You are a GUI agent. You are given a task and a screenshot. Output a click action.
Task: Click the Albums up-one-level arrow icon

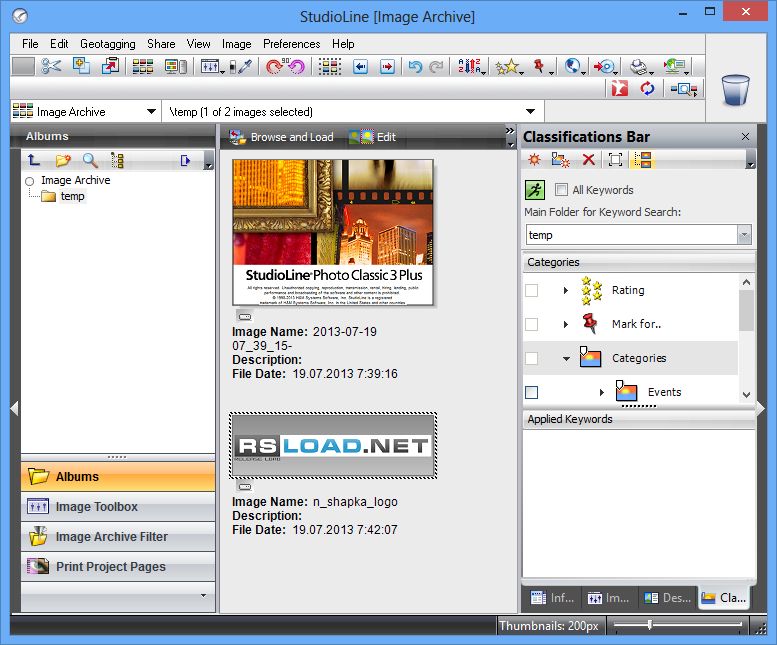(34, 160)
